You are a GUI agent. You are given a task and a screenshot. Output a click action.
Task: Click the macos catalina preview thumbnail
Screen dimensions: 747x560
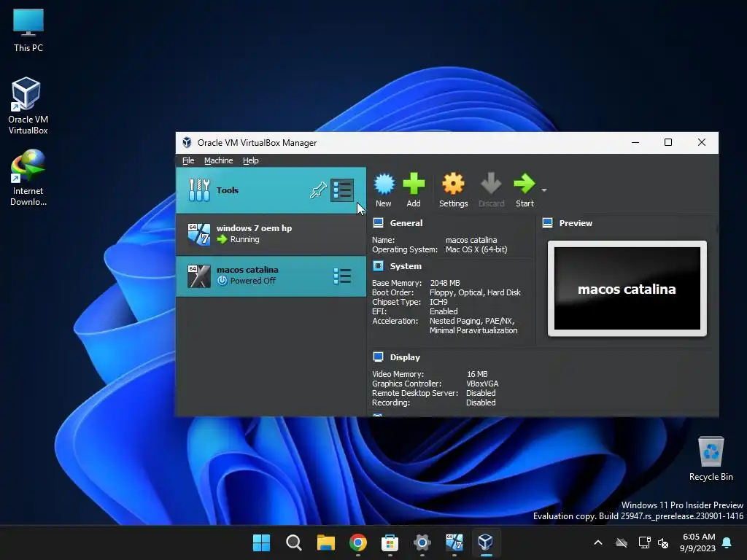(x=627, y=289)
